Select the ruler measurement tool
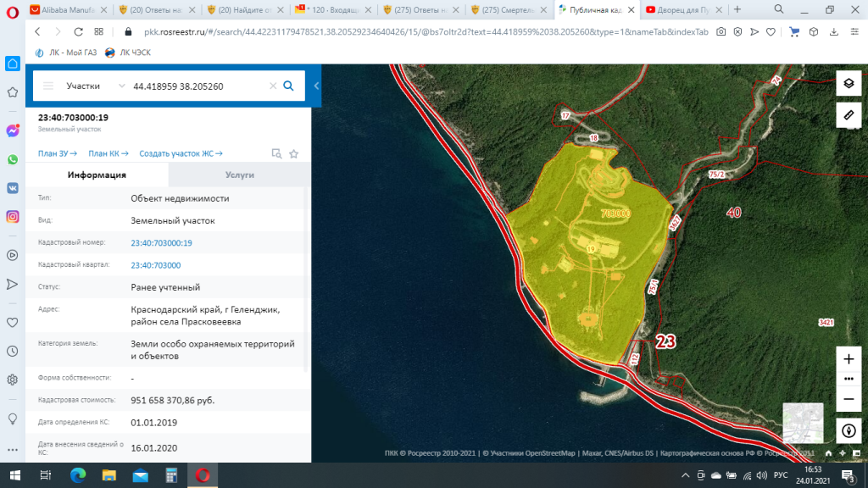Viewport: 868px width, 488px height. (849, 114)
